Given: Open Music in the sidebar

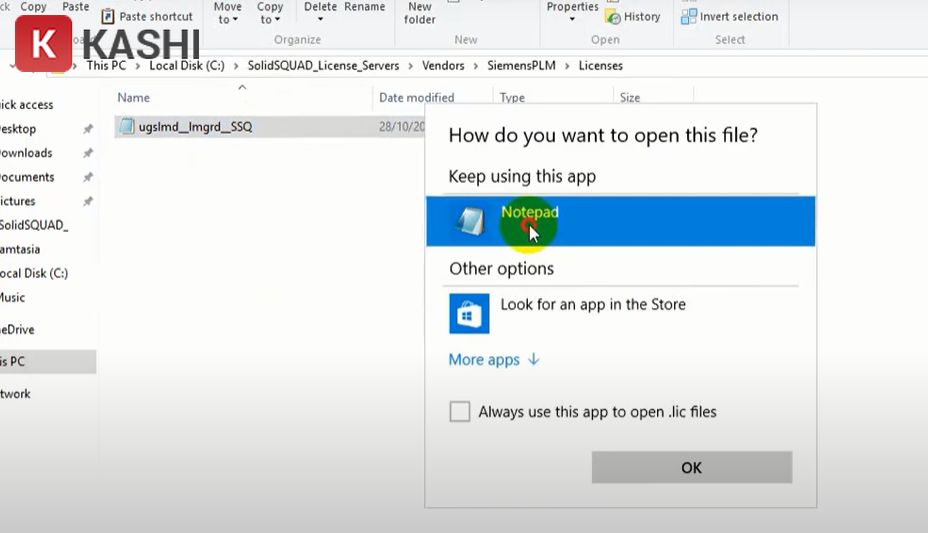Looking at the screenshot, I should point(12,298).
